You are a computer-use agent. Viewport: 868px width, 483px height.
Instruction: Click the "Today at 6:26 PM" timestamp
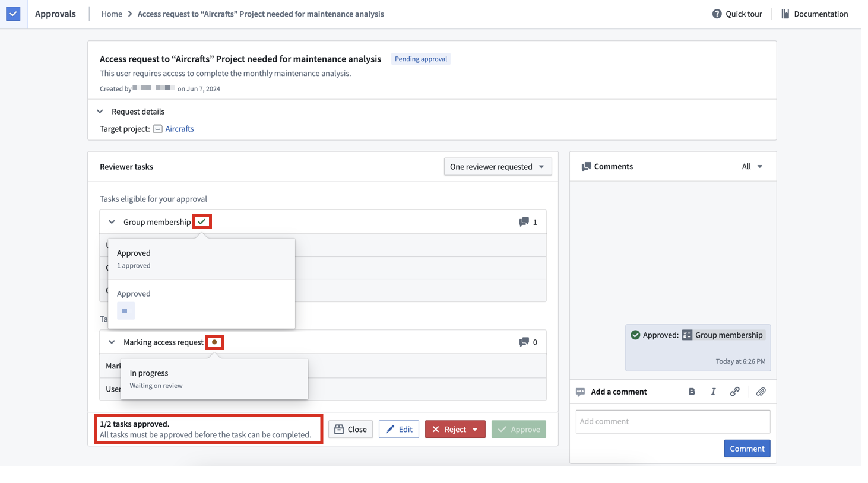pos(740,361)
